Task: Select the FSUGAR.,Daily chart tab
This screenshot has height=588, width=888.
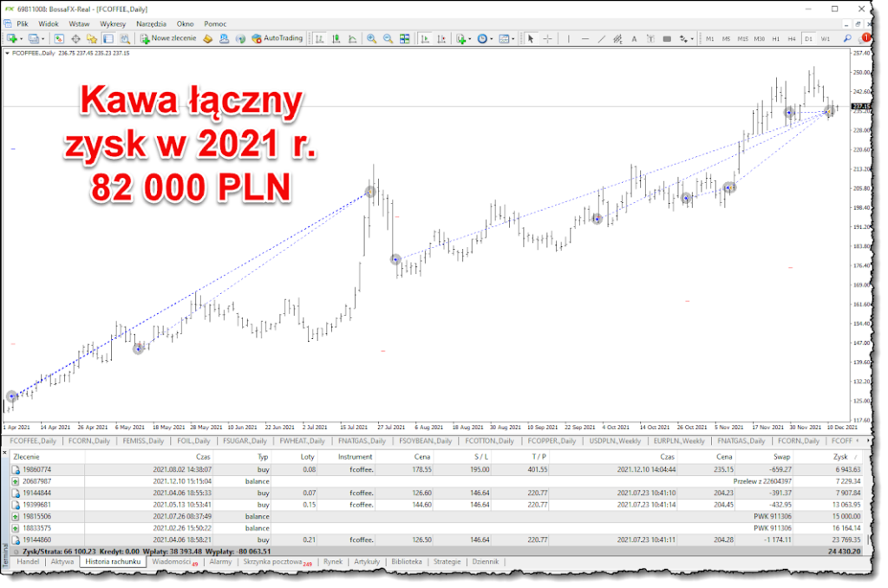Action: tap(245, 441)
